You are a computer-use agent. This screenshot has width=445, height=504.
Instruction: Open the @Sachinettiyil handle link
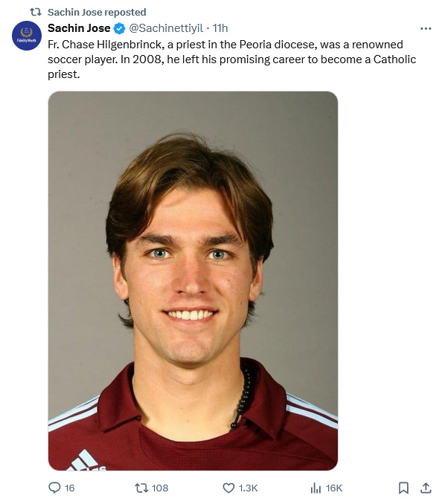coord(166,28)
